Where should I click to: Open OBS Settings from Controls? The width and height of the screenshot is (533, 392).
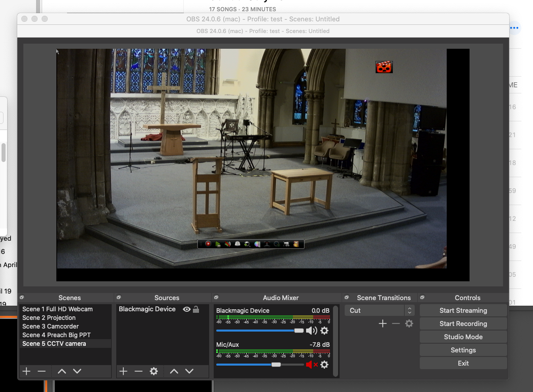pyautogui.click(x=463, y=350)
